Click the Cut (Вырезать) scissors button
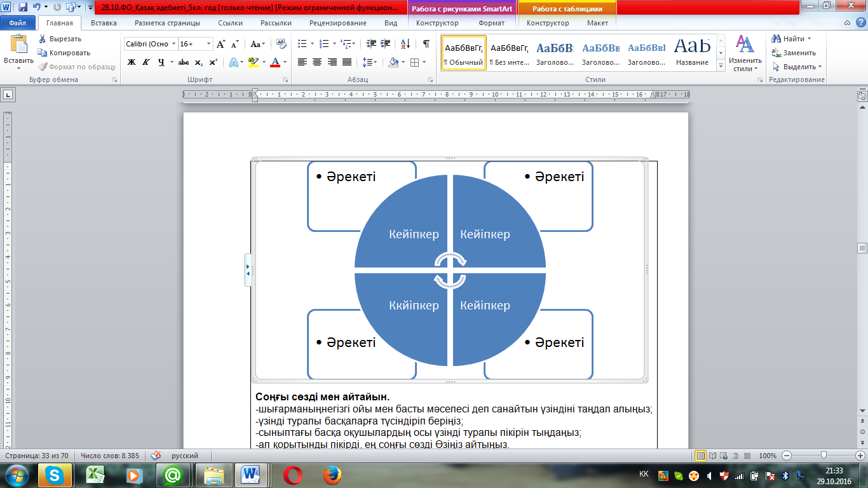This screenshot has height=488, width=868. click(60, 39)
